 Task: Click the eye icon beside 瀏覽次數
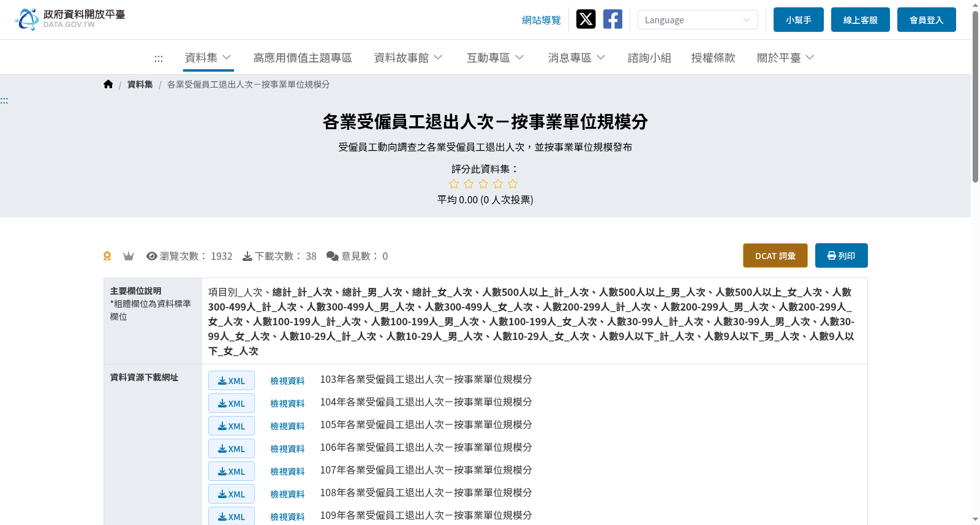pyautogui.click(x=152, y=256)
